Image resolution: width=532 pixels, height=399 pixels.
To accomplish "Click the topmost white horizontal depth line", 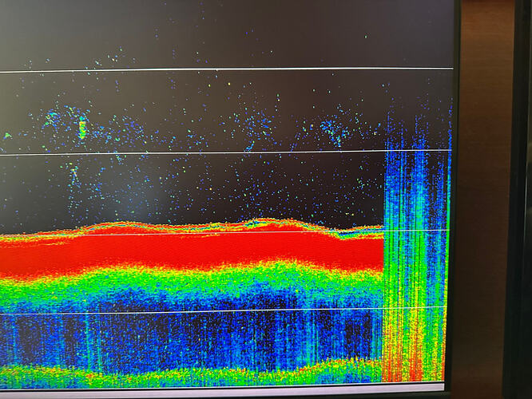I will pyautogui.click(x=224, y=70).
